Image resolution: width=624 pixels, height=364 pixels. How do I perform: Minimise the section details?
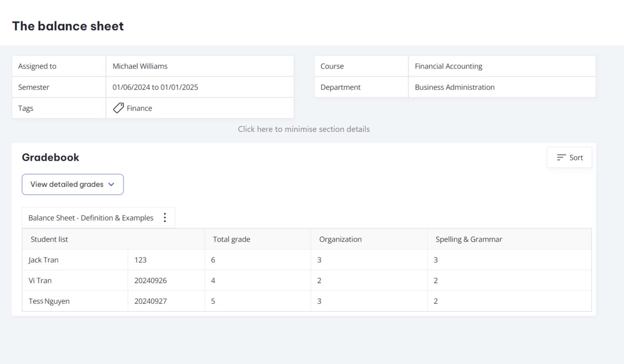[303, 129]
